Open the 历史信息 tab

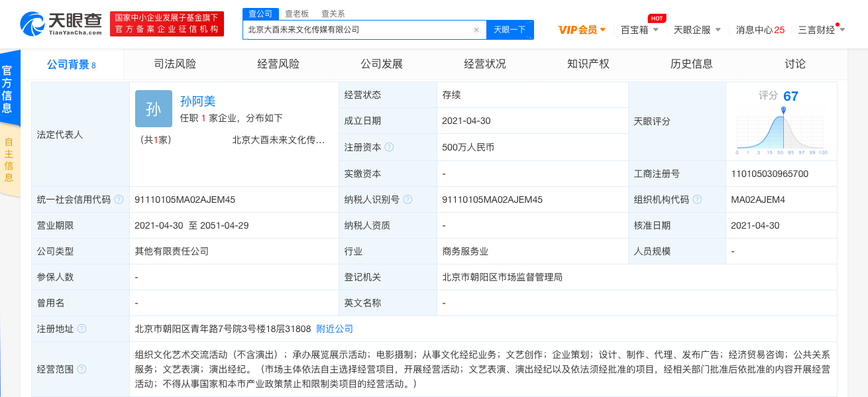pyautogui.click(x=692, y=64)
